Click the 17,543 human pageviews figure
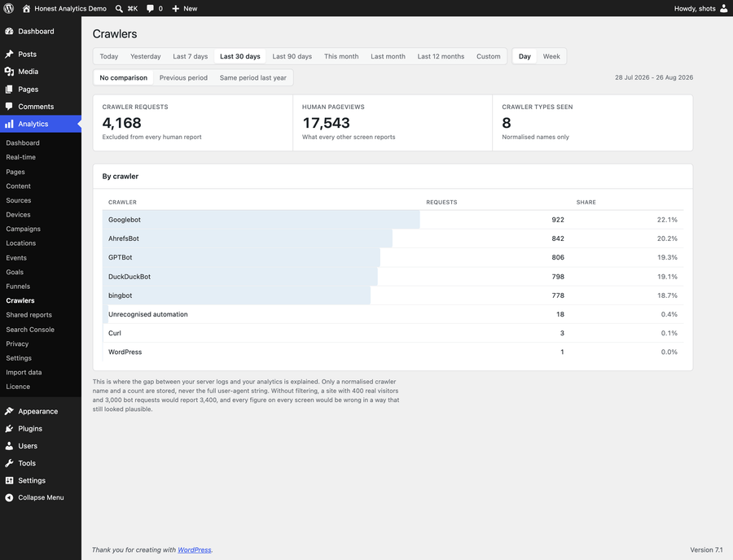This screenshot has width=733, height=560. point(327,123)
